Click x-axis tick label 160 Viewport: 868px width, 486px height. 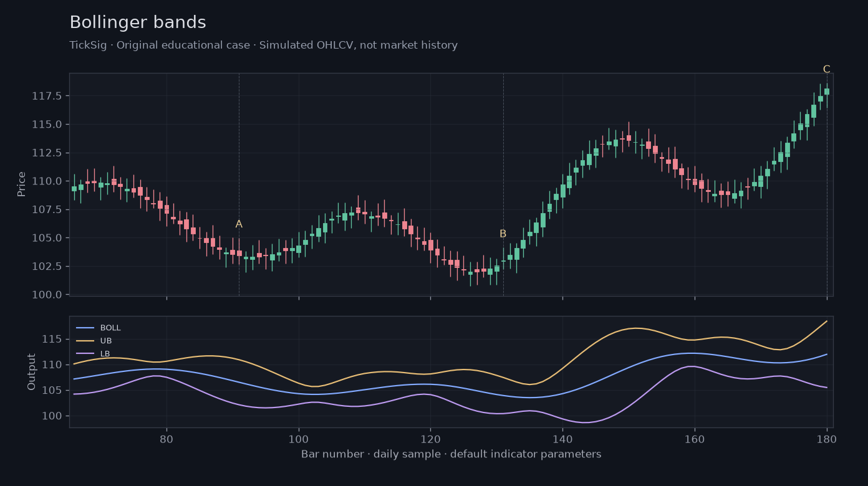coord(695,438)
